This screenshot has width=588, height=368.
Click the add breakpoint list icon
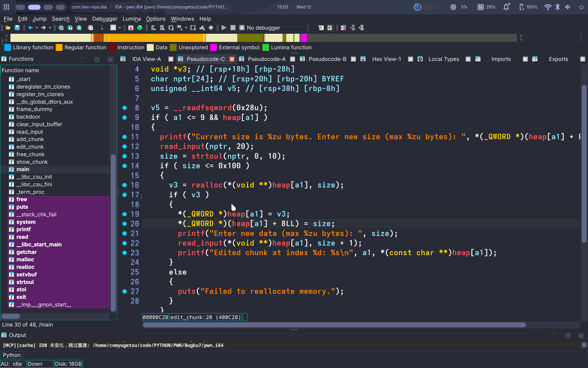352,28
